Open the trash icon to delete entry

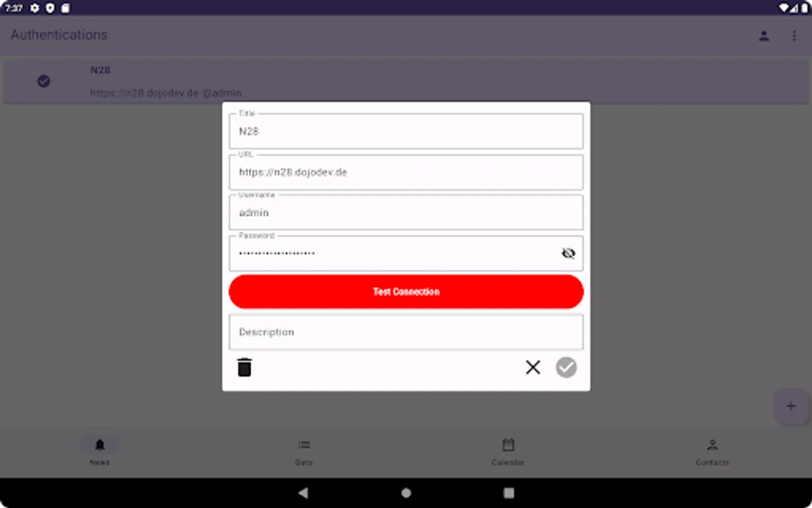[x=244, y=367]
